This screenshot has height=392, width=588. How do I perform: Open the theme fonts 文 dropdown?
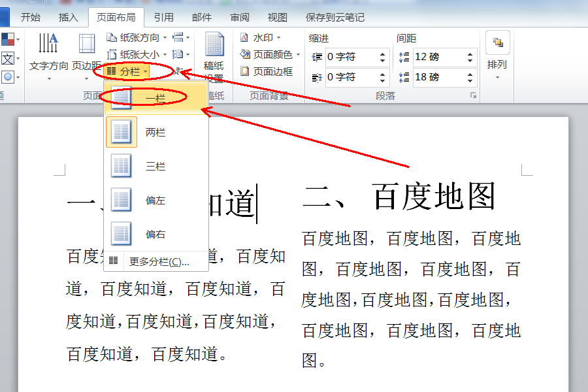(10, 59)
